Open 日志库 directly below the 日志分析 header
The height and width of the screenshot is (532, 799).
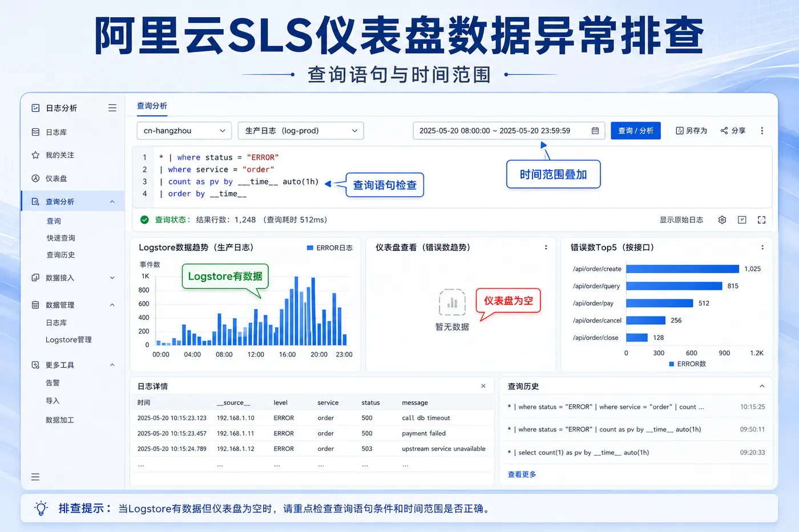click(56, 132)
